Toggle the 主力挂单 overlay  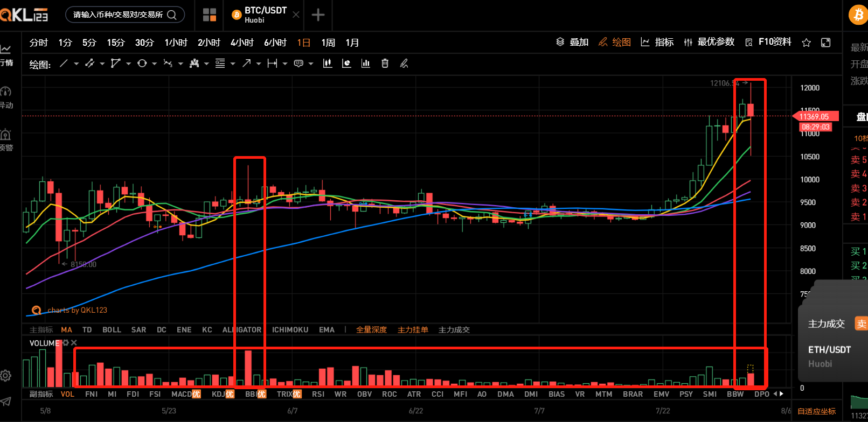tap(413, 329)
